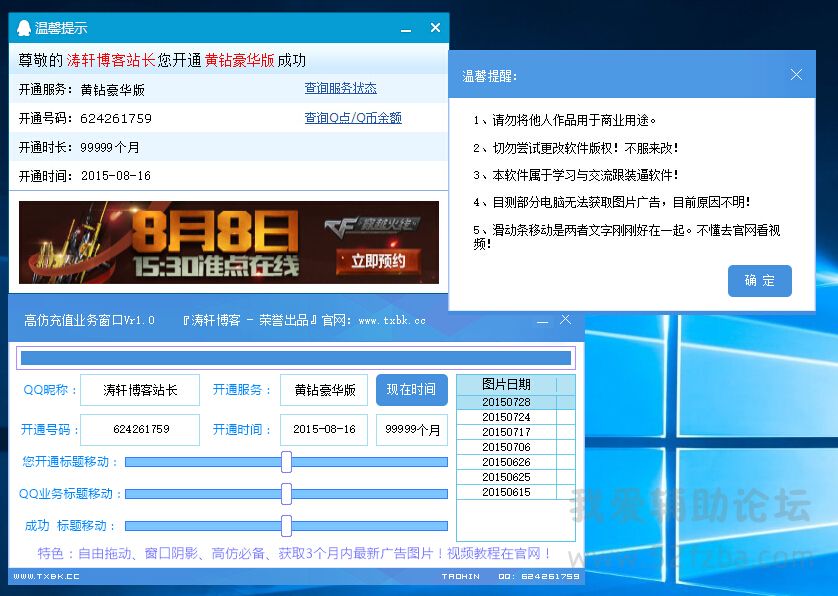The width and height of the screenshot is (838, 596).
Task: Click the QQ业务标题移动 slider handle
Action: [x=286, y=494]
